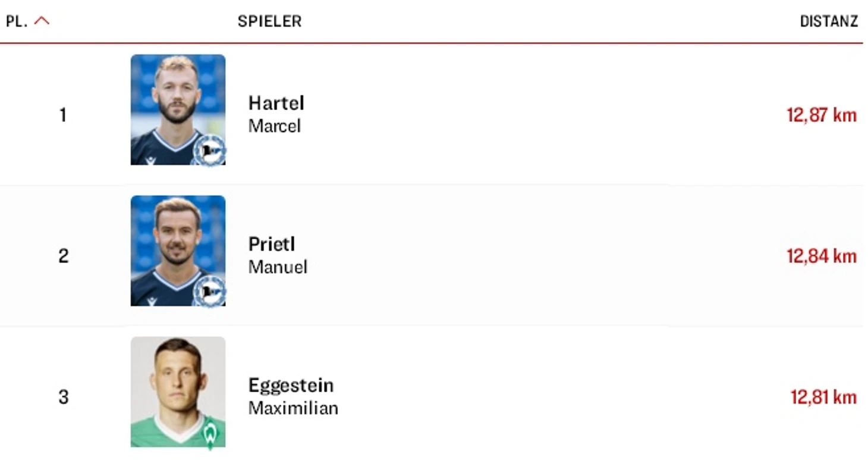
Task: Click rank number 2 in the table
Action: 64,256
